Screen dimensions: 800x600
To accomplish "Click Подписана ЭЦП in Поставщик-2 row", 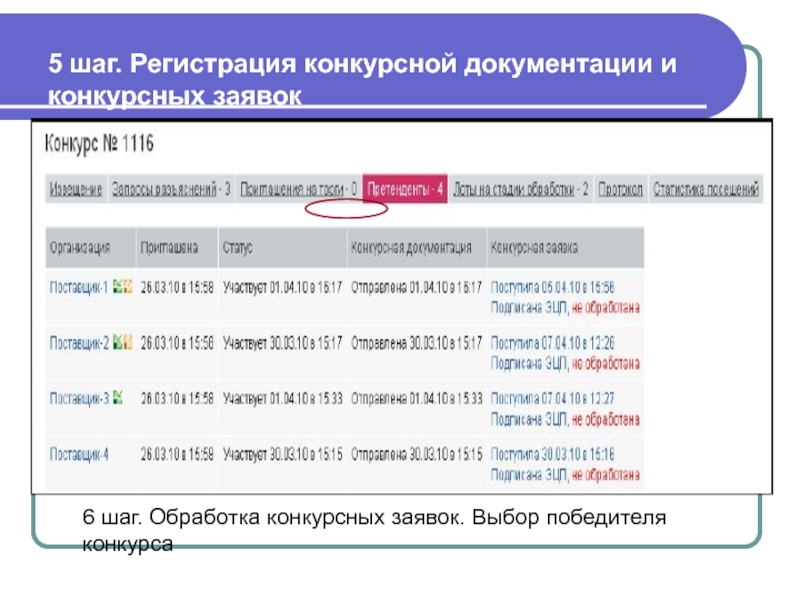I will click(529, 364).
